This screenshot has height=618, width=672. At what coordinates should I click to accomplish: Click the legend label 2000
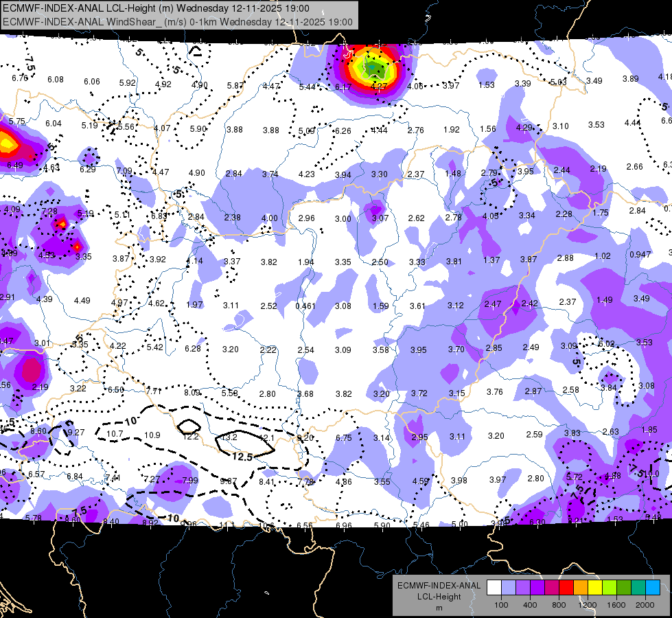(645, 605)
